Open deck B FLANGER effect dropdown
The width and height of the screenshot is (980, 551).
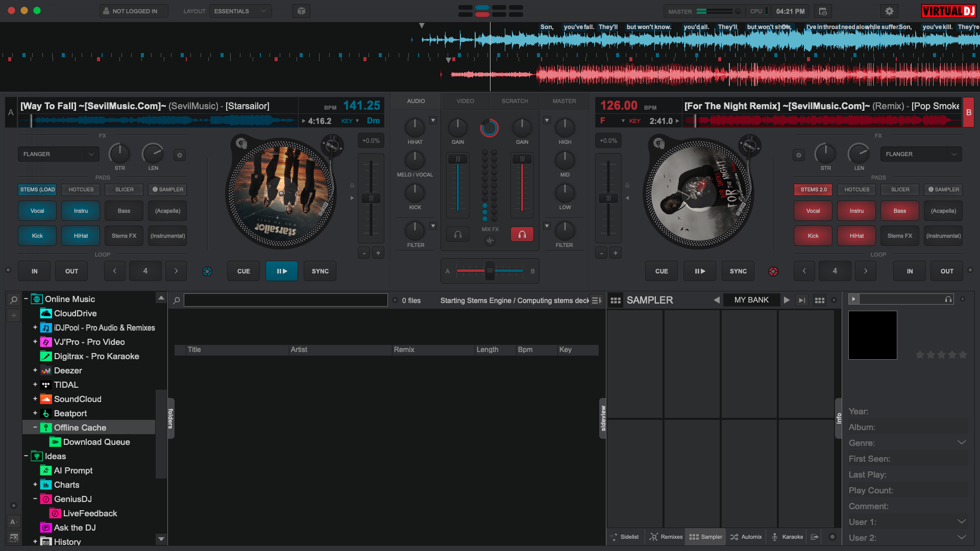pos(921,154)
